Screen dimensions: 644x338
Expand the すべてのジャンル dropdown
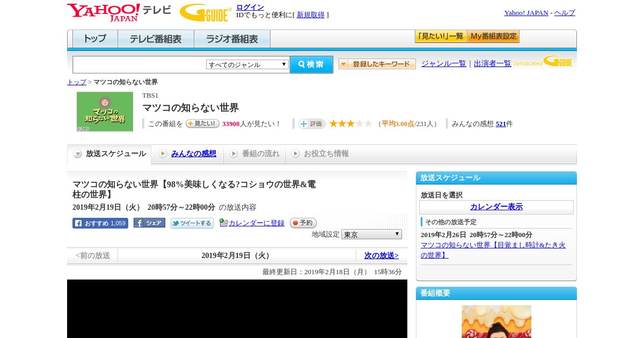pos(247,64)
